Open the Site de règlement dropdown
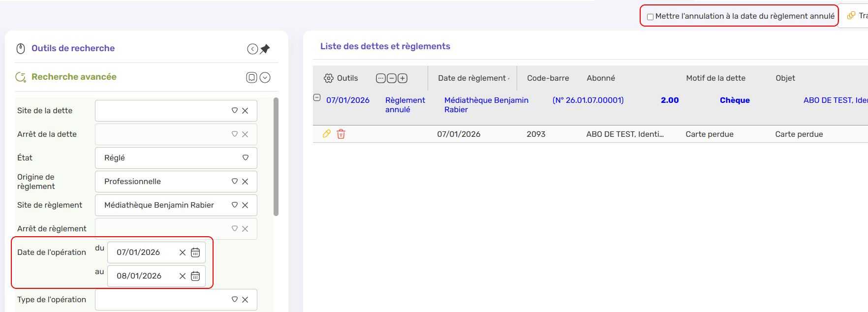The height and width of the screenshot is (312, 868). click(235, 205)
